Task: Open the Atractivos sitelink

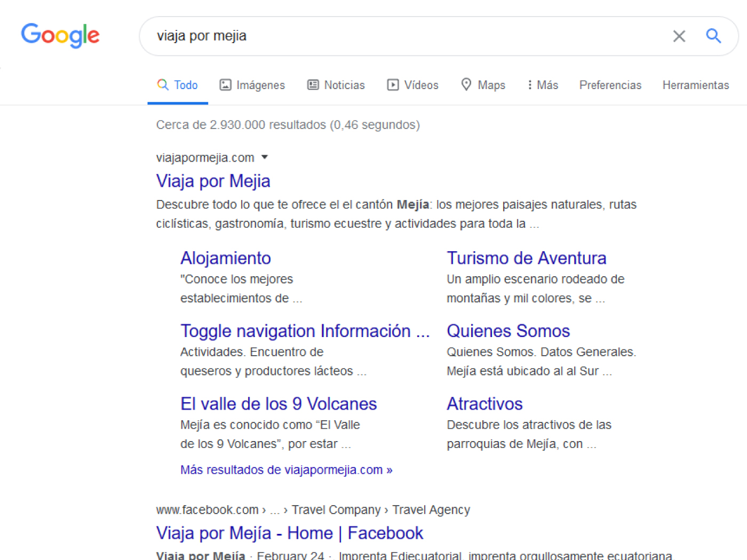Action: point(485,404)
